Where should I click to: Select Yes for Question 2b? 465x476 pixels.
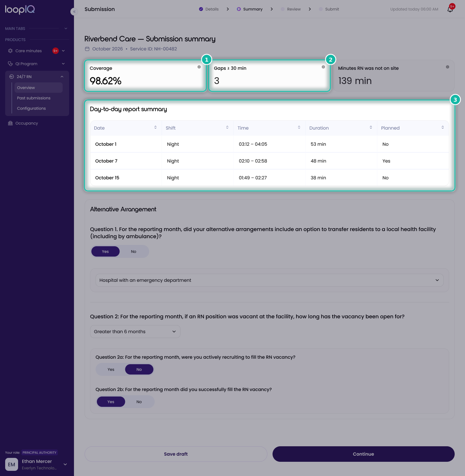pos(111,402)
